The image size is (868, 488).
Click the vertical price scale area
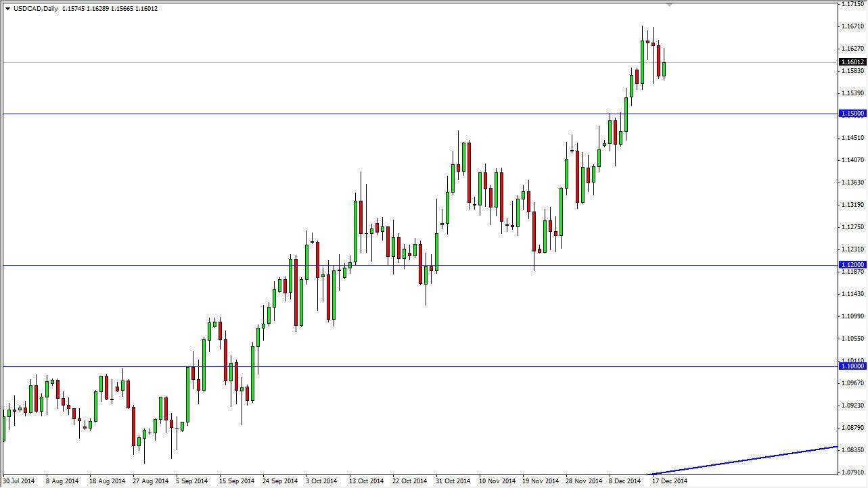tap(854, 203)
